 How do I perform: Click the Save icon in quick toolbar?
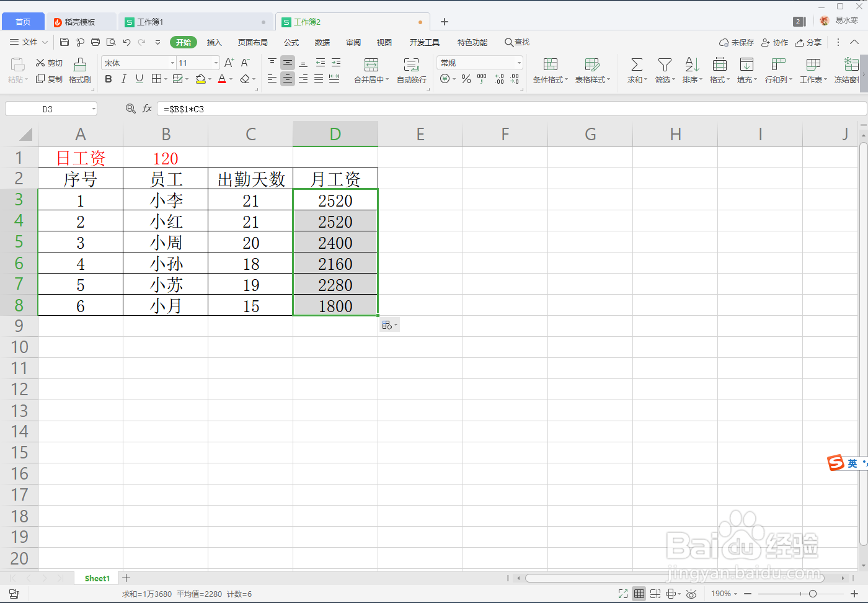coord(64,42)
